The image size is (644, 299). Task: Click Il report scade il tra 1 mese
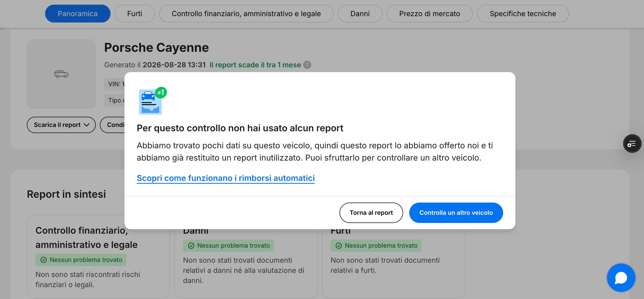tap(255, 65)
